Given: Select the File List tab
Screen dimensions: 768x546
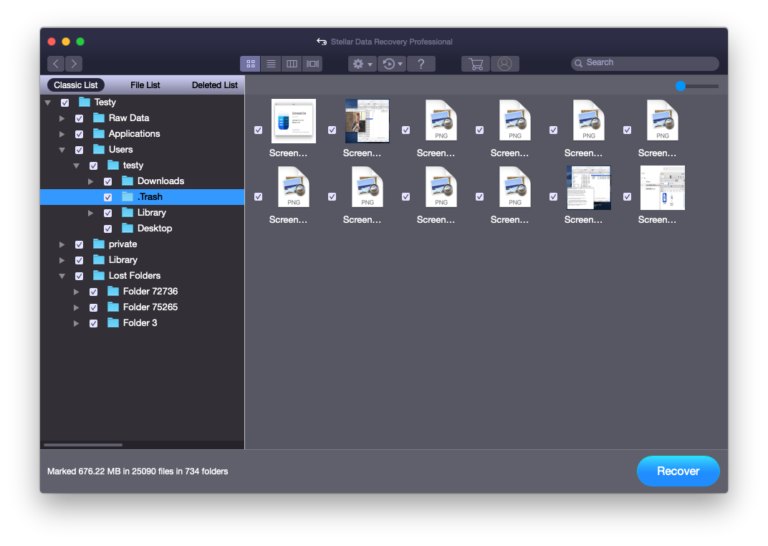Looking at the screenshot, I should click(145, 85).
